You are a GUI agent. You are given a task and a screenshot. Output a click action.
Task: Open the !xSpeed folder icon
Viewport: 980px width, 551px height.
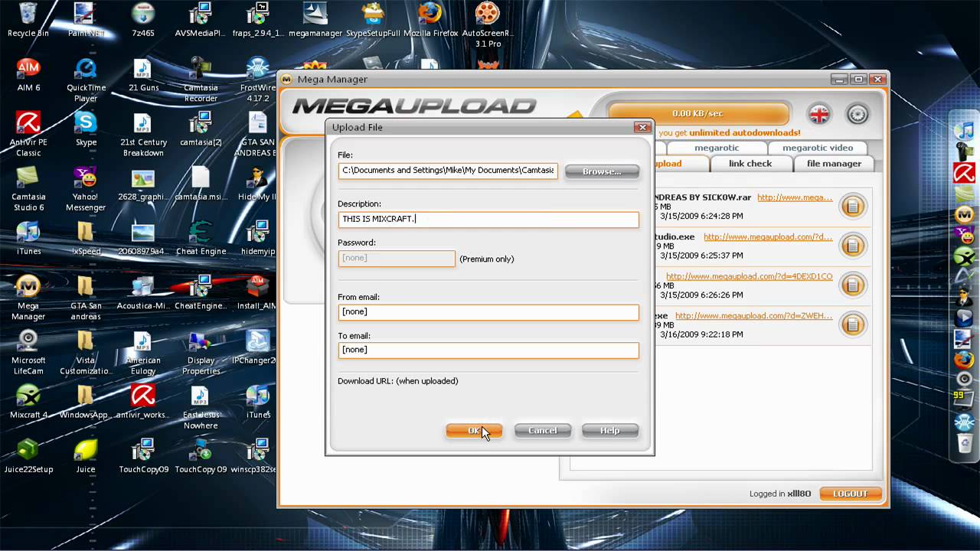[86, 237]
